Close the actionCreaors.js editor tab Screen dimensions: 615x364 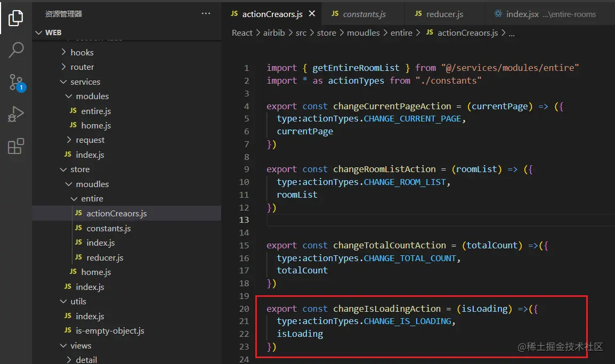tap(312, 14)
